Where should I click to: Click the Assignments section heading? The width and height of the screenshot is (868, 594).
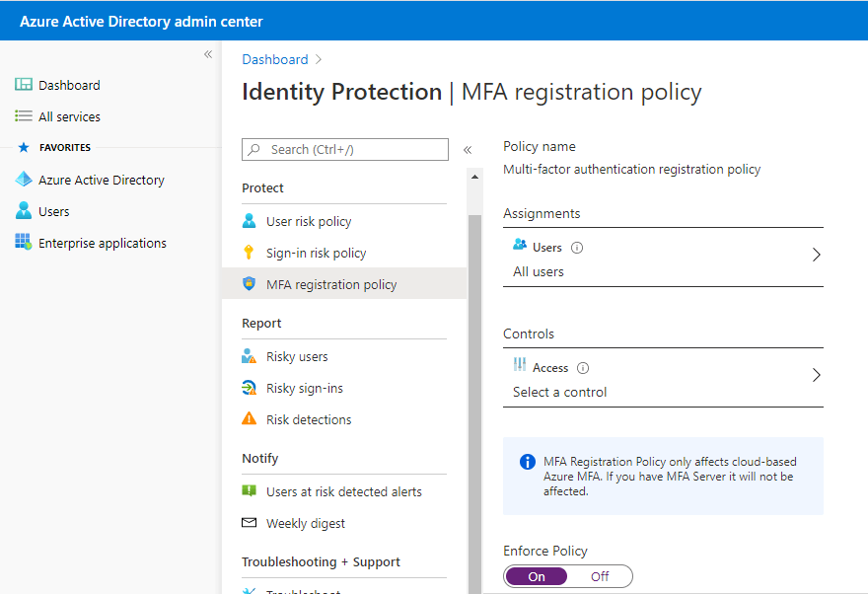pos(542,214)
